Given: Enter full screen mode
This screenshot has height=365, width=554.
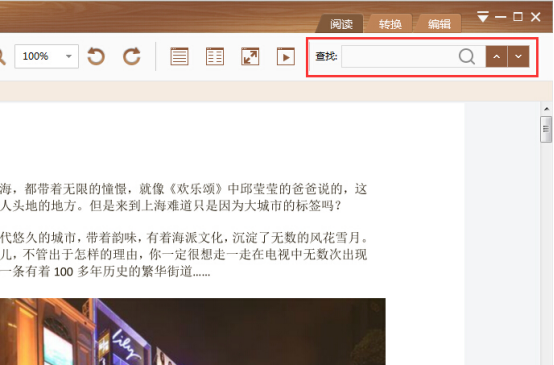Looking at the screenshot, I should (x=250, y=57).
